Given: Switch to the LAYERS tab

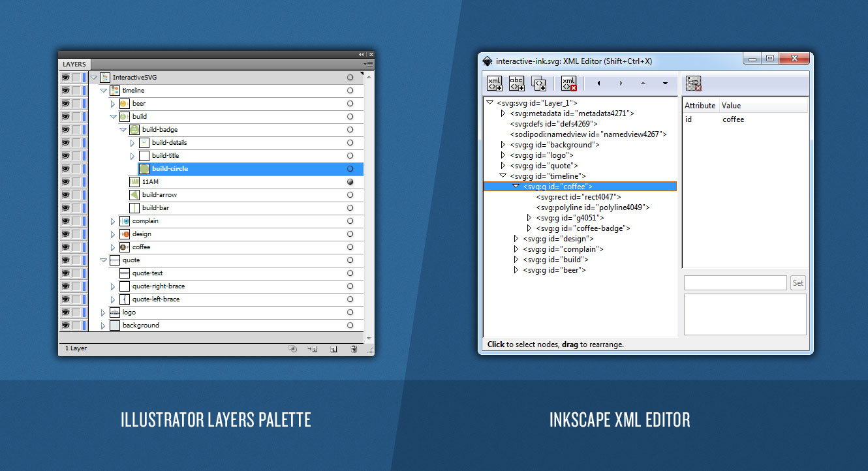Looking at the screenshot, I should coord(74,65).
